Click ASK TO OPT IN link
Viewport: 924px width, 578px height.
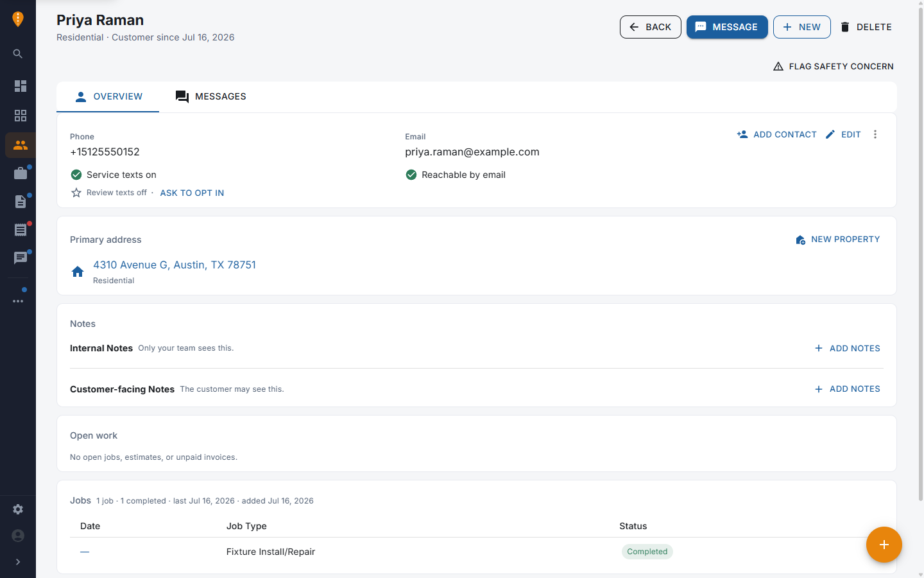[x=192, y=193]
